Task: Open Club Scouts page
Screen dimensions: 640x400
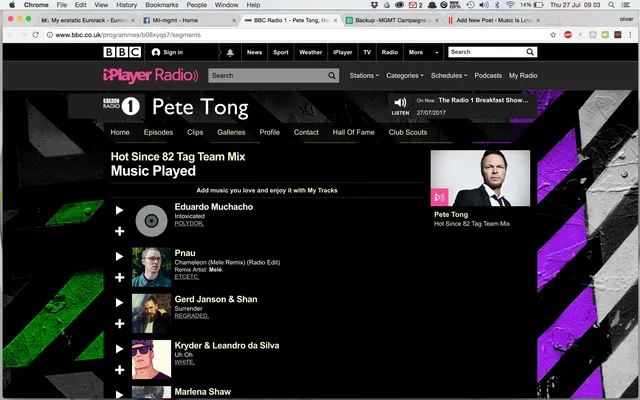Action: coord(408,132)
